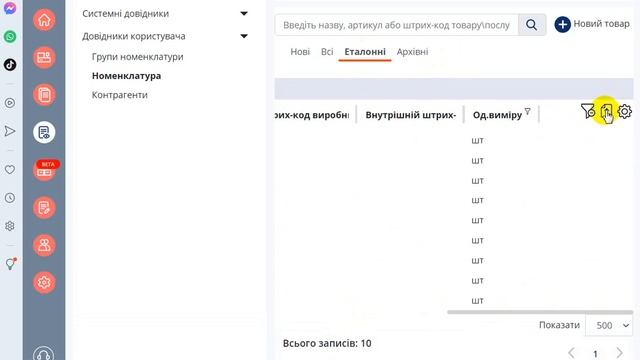Screen dimensions: 640x360
Task: Open the 500 records per page dropdown
Action: click(609, 325)
